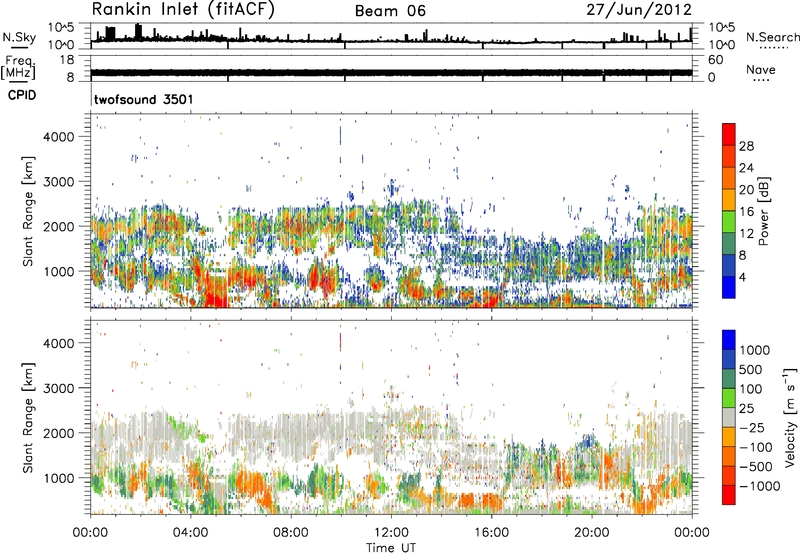The height and width of the screenshot is (554, 800).
Task: Click the 'Slant Range [km]' label of velocity panel
Action: point(28,417)
